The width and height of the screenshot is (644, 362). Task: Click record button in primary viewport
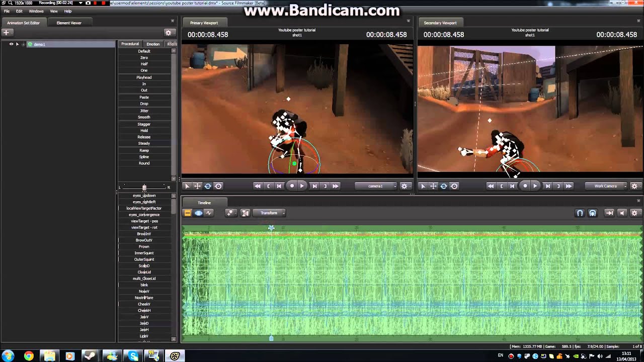(x=292, y=186)
